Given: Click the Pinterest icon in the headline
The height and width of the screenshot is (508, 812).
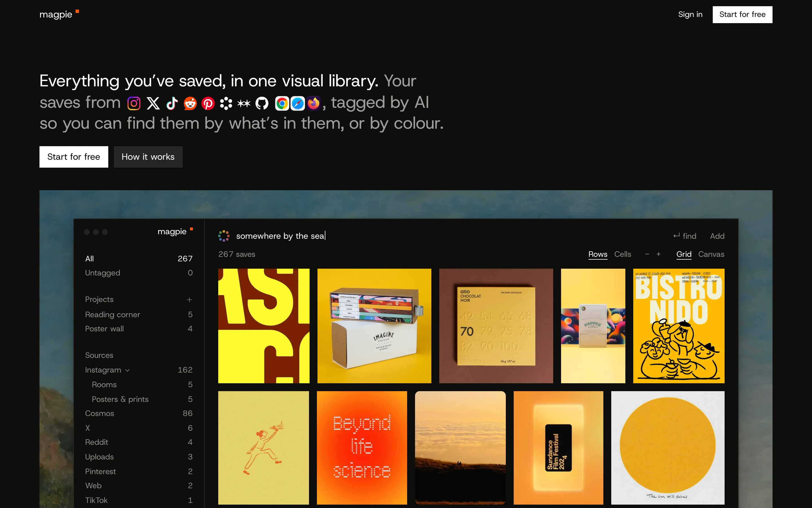Looking at the screenshot, I should (x=208, y=104).
